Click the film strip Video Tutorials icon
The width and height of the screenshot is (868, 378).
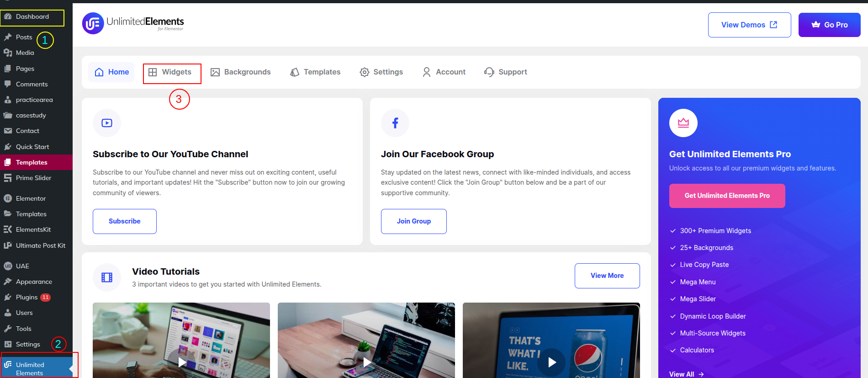click(107, 277)
